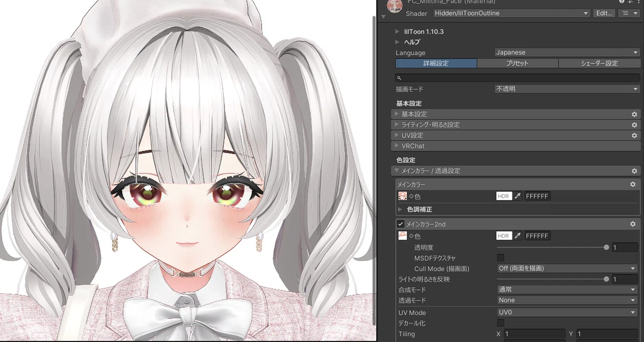Click the メインカラー2nd hex field FFFFFF
644x342 pixels.
(537, 236)
